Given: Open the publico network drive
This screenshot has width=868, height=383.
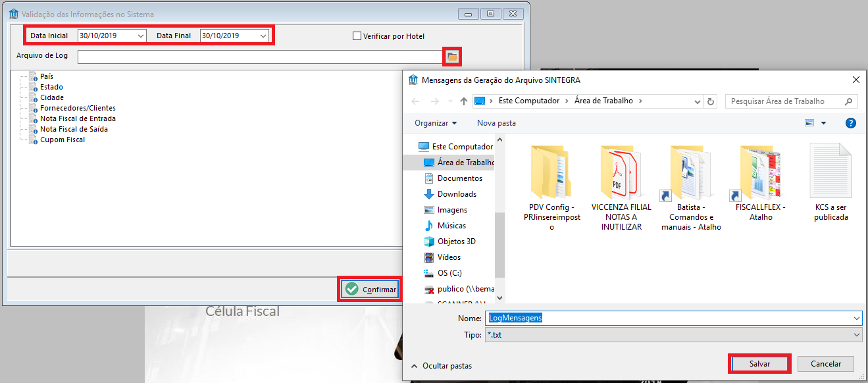Looking at the screenshot, I should (459, 289).
